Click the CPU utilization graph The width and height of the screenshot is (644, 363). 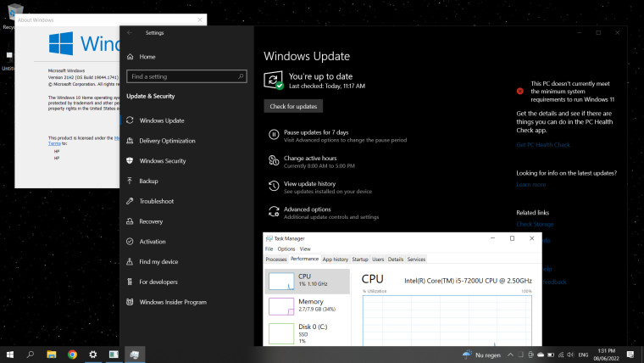click(447, 321)
